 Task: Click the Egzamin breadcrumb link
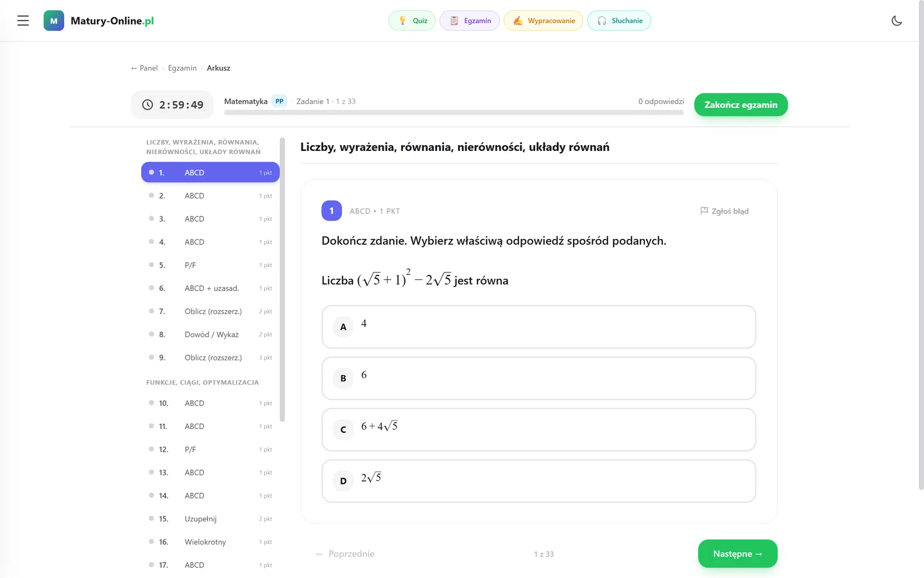(182, 68)
